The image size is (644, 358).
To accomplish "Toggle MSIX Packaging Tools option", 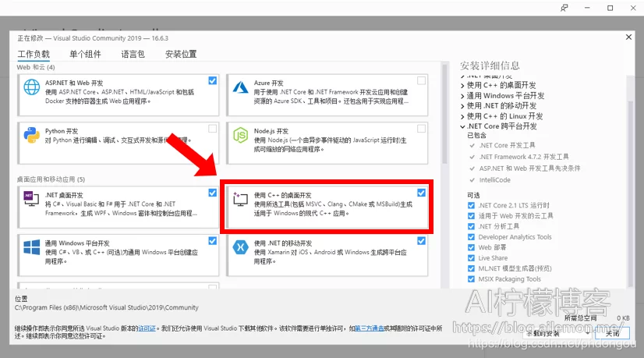I will (x=471, y=279).
